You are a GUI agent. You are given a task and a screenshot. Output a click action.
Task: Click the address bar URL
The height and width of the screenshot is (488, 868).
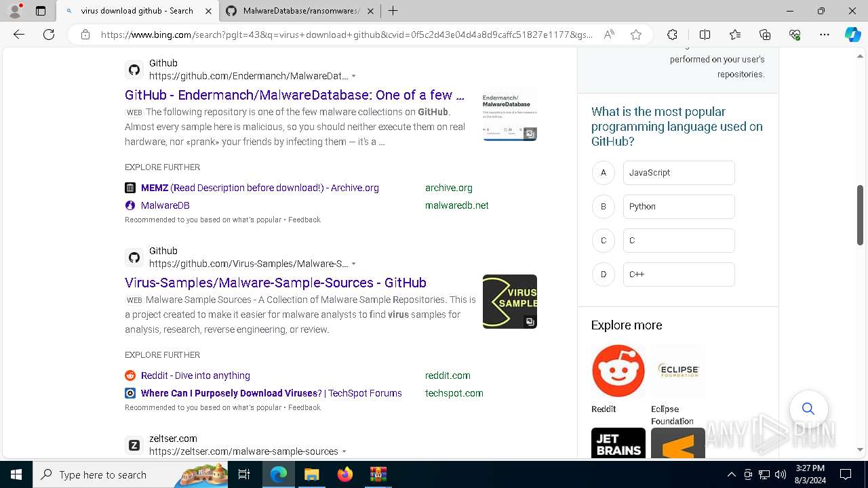pos(347,35)
